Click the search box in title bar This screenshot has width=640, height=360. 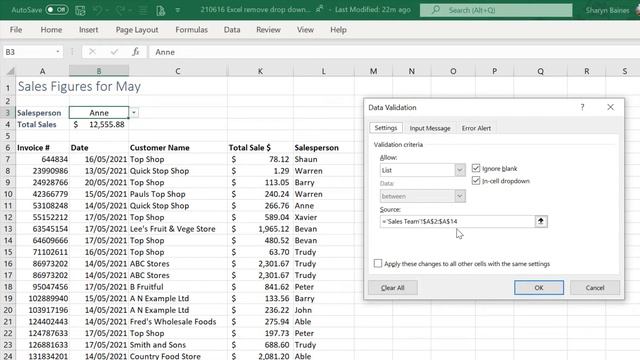pos(496,10)
